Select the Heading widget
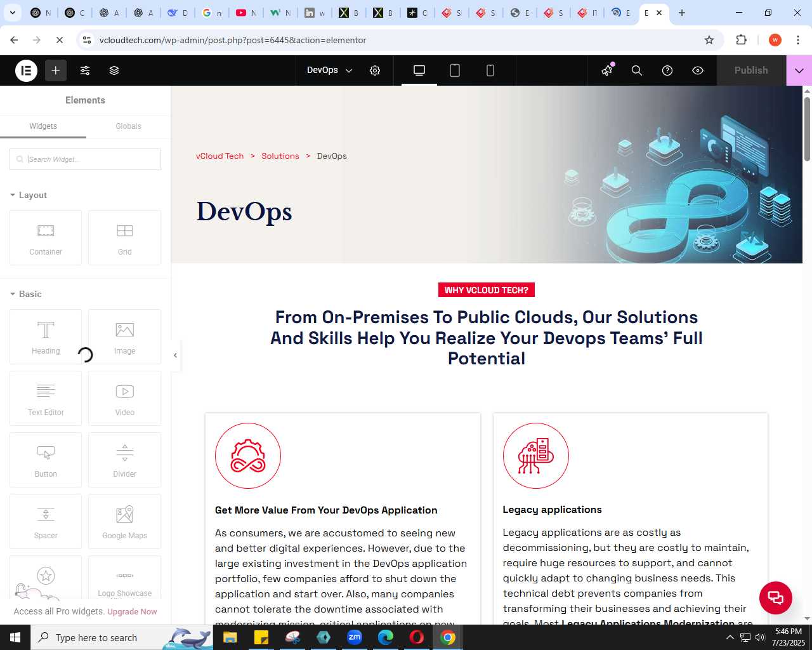The height and width of the screenshot is (650, 812). 46,337
